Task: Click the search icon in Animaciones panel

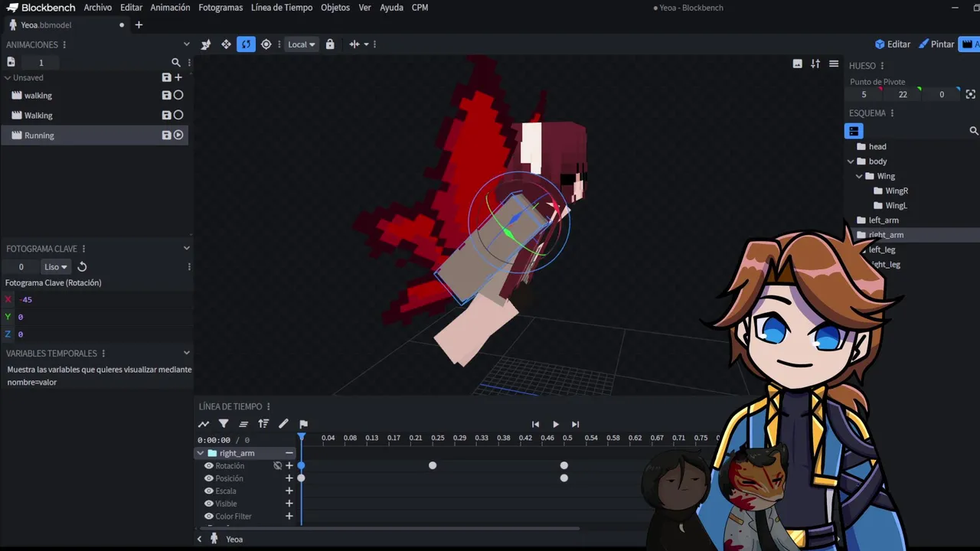Action: coord(176,63)
